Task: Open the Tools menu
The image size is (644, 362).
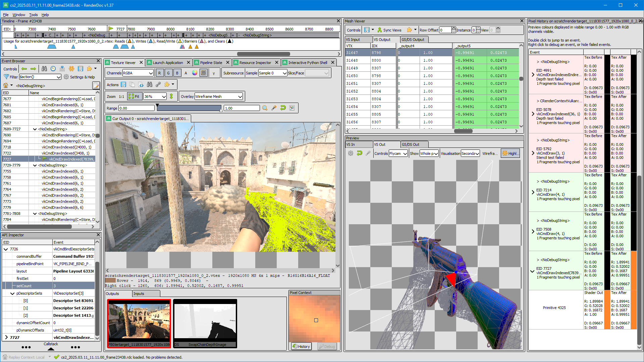Action: pos(33,15)
